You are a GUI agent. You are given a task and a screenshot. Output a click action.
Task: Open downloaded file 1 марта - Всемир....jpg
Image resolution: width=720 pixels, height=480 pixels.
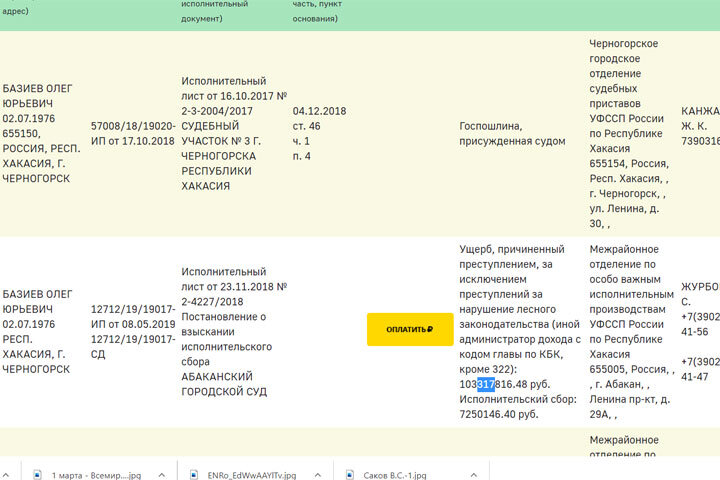tap(96, 475)
